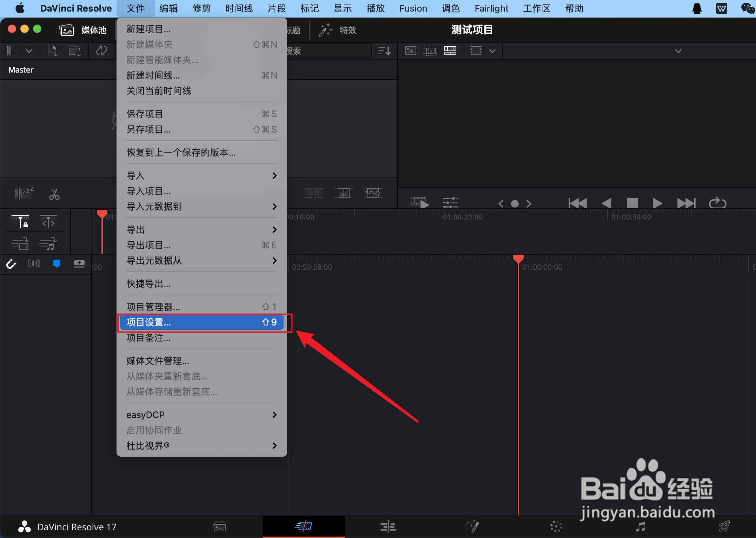Open the Fusion page at the bottom

coord(472,526)
